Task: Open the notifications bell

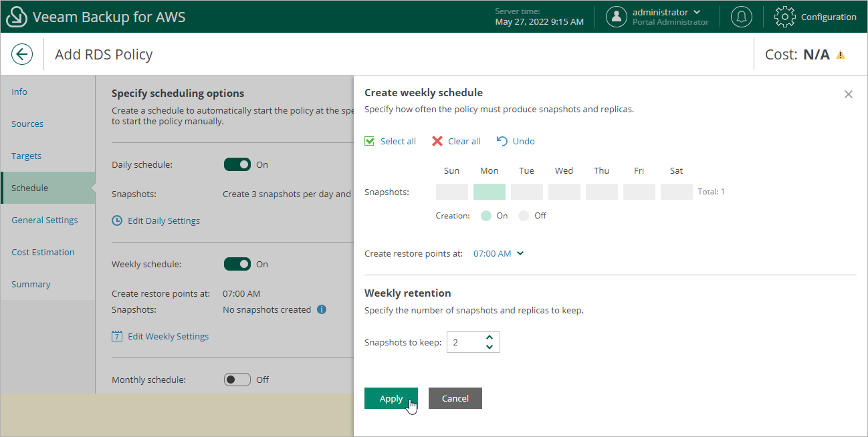Action: 741,17
